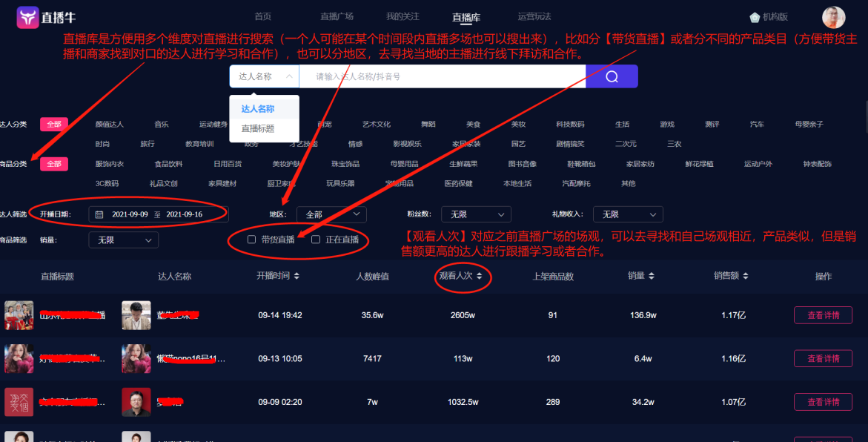Click the 136.9w 销量 cell
The width and height of the screenshot is (868, 442).
pos(643,315)
